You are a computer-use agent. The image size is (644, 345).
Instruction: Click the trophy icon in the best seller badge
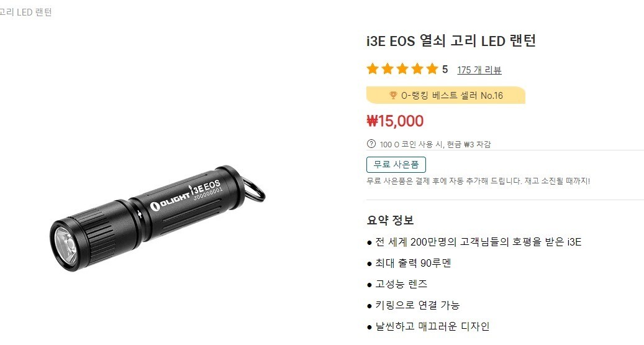tap(393, 95)
